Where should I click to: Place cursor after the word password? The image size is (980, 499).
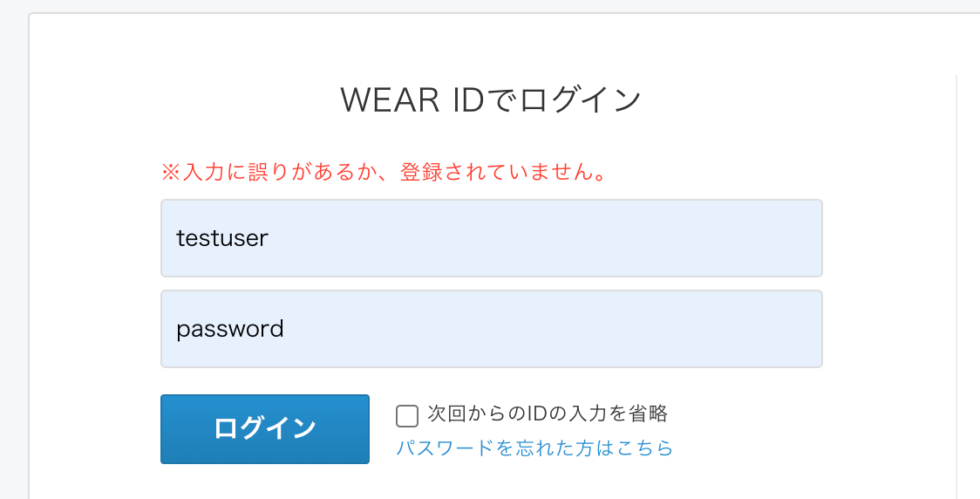tap(286, 329)
